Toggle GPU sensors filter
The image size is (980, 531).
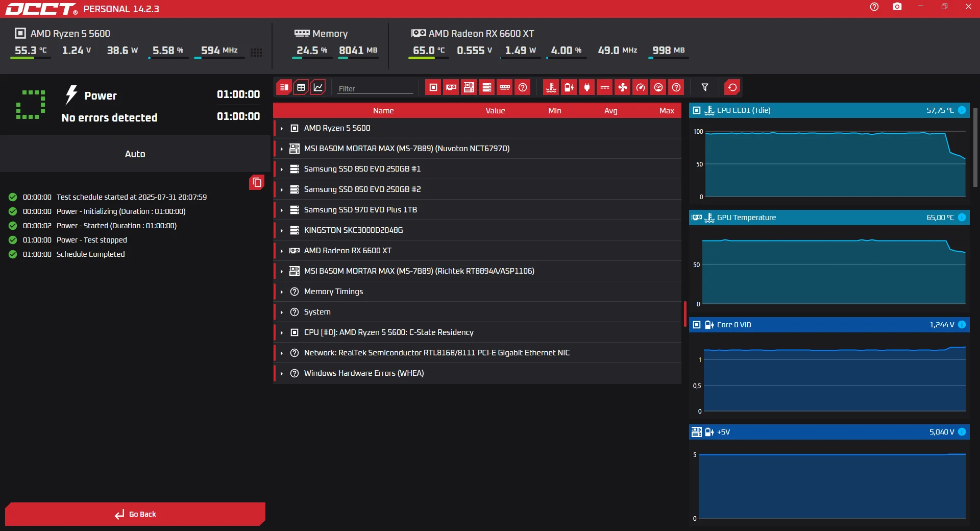coord(451,87)
